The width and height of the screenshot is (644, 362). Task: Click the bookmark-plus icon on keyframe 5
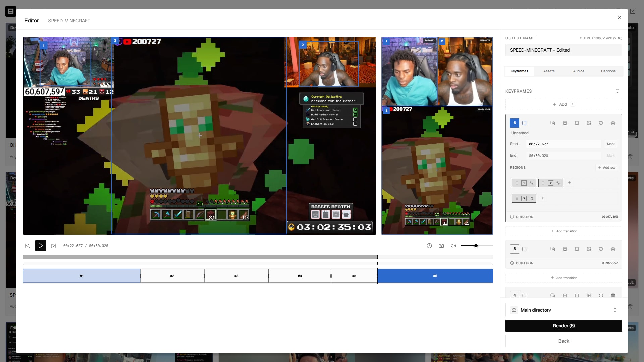coord(565,249)
